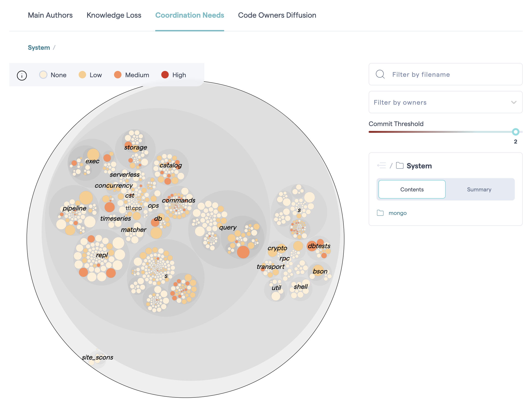Switch to Summary view toggle

[x=479, y=190]
